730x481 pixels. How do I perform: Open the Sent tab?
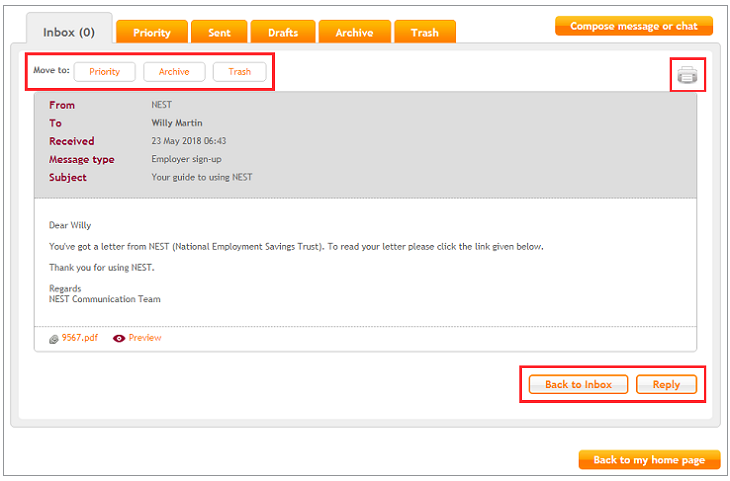coord(219,32)
